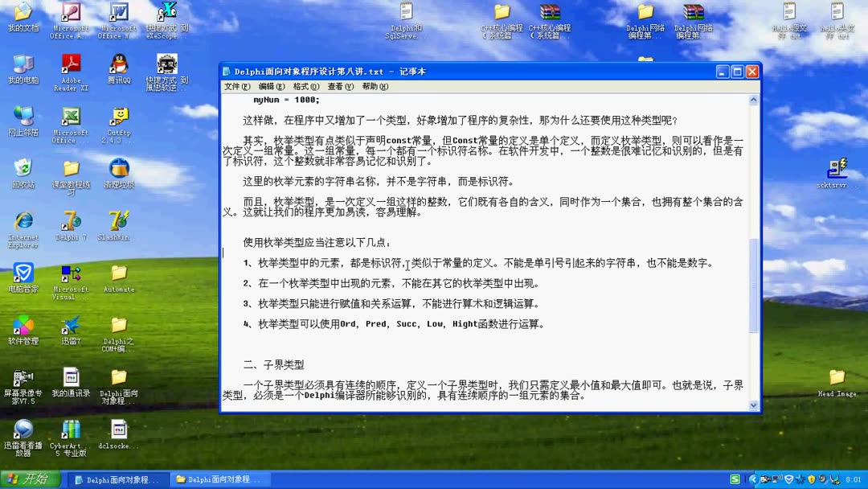Viewport: 868px width, 489px height.
Task: Click the green S icon in the tray
Action: click(736, 479)
